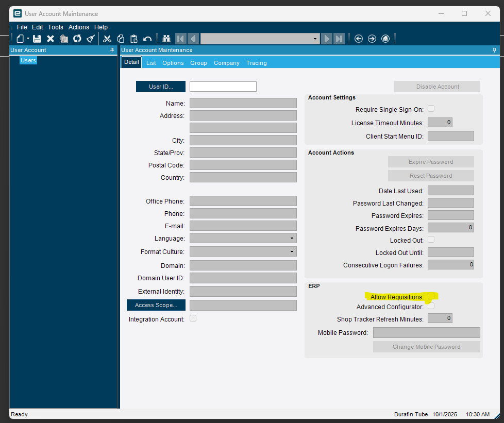Click the Undo arrow icon
The height and width of the screenshot is (423, 504).
pos(147,39)
